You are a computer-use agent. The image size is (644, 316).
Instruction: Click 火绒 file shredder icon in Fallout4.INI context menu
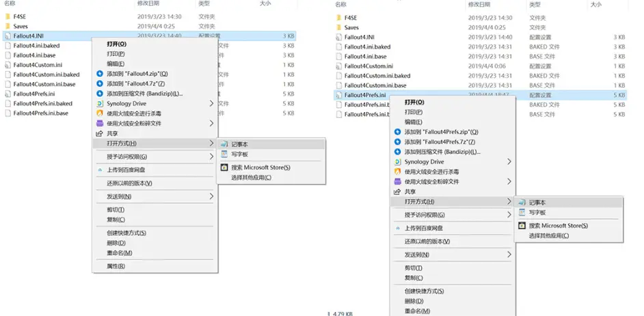99,123
